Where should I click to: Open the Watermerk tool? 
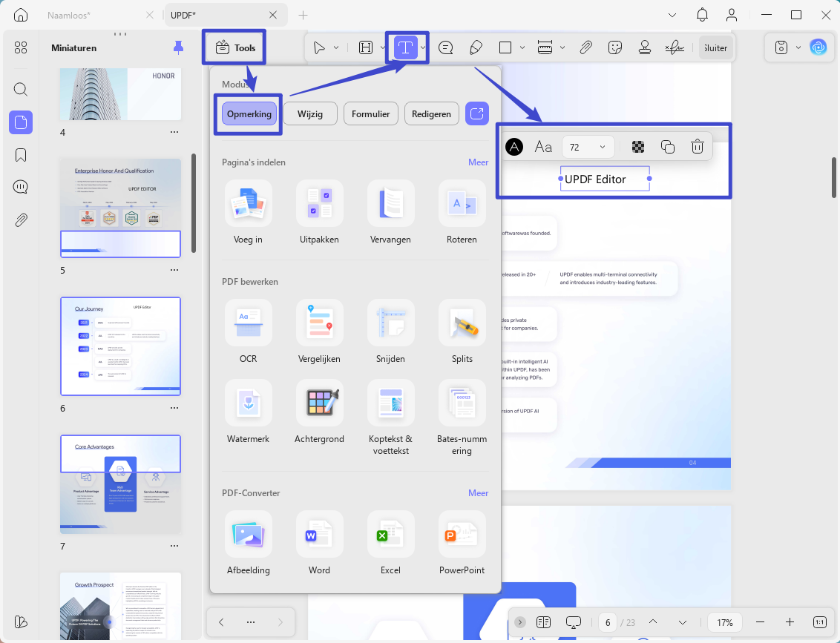[x=248, y=412]
